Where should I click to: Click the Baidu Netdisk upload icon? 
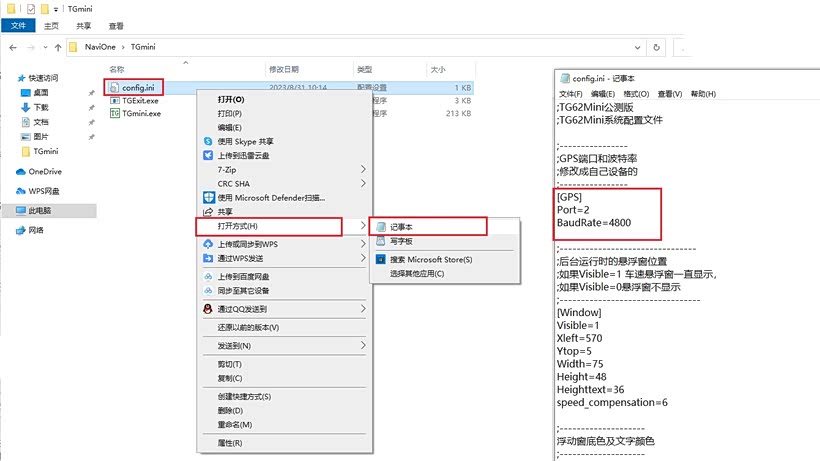209,276
